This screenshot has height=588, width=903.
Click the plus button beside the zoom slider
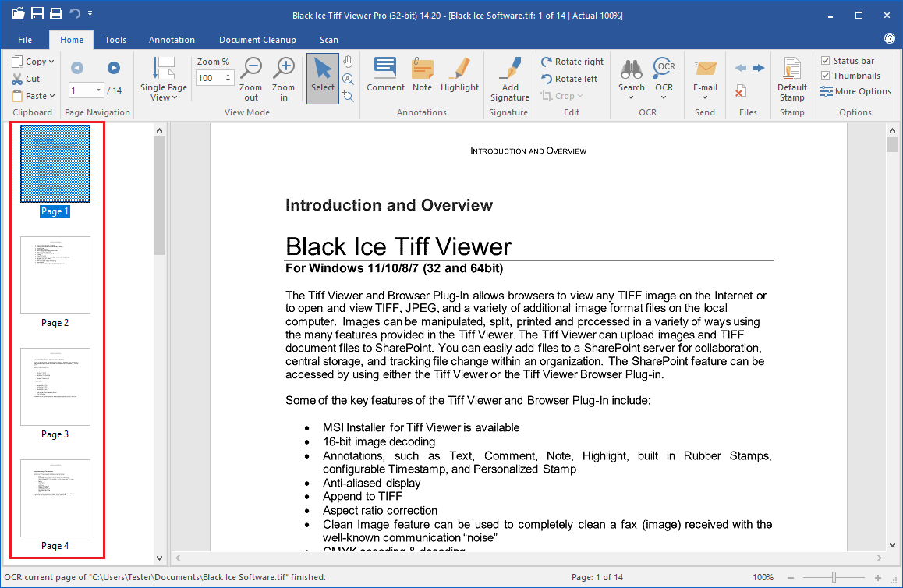click(x=878, y=577)
